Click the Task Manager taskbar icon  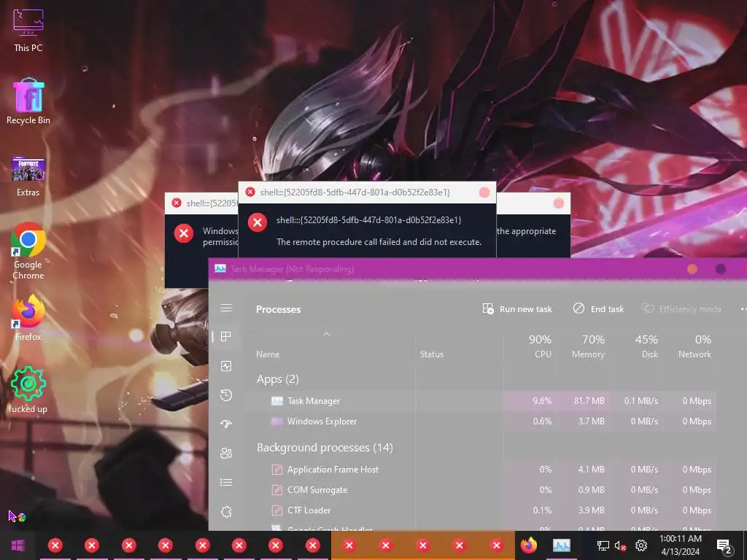pos(561,545)
